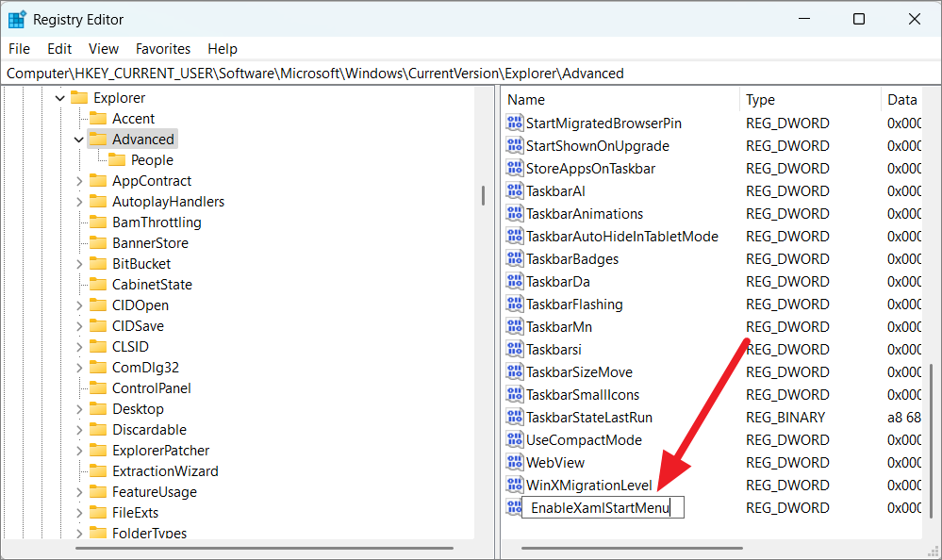The width and height of the screenshot is (942, 560).
Task: Click the People folder icon
Action: pyautogui.click(x=117, y=160)
